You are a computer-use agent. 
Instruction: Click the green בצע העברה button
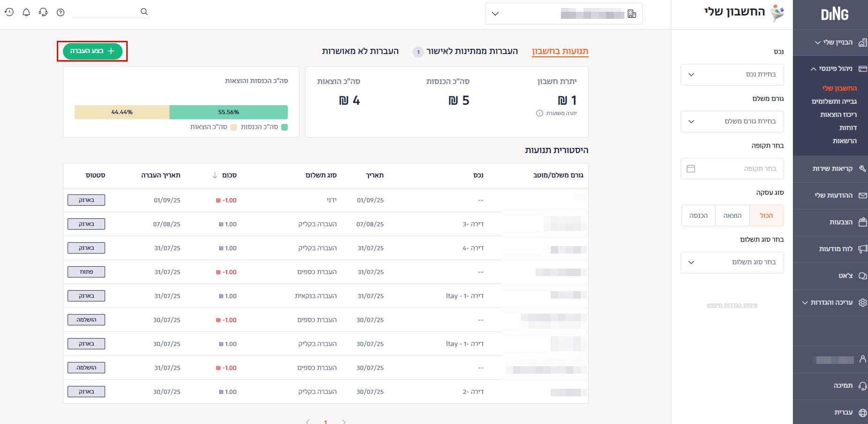[92, 51]
